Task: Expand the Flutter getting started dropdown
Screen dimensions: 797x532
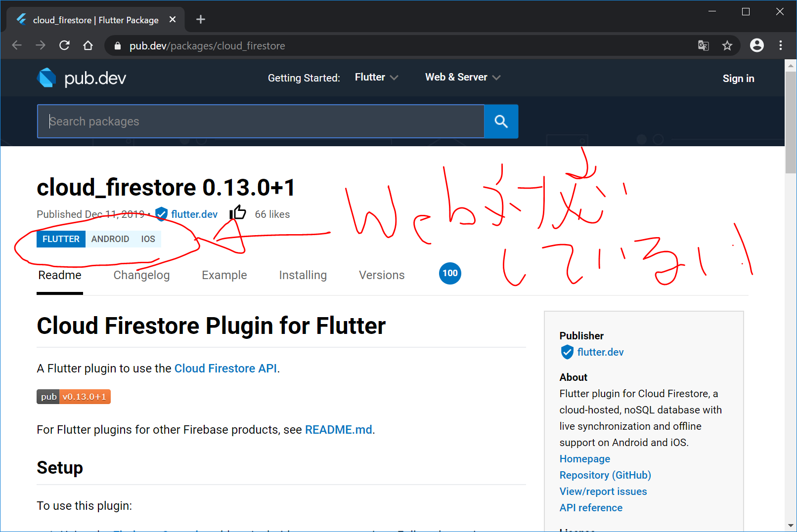Action: (x=376, y=78)
